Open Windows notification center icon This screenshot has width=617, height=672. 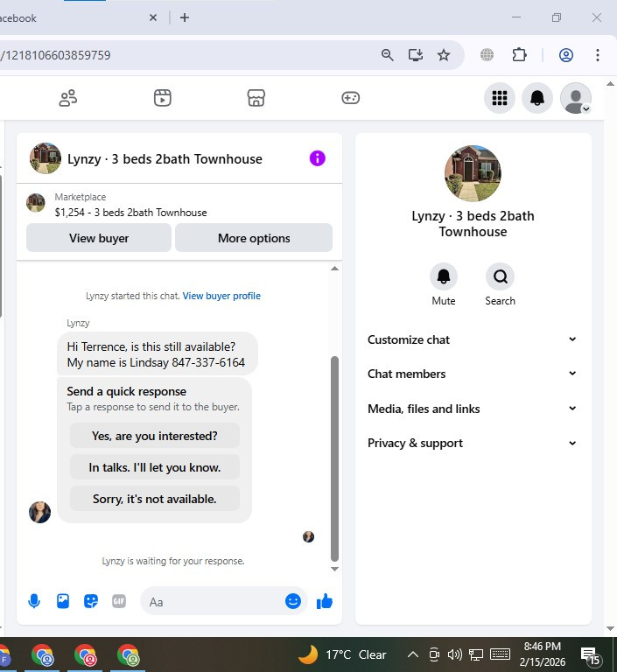pos(591,654)
